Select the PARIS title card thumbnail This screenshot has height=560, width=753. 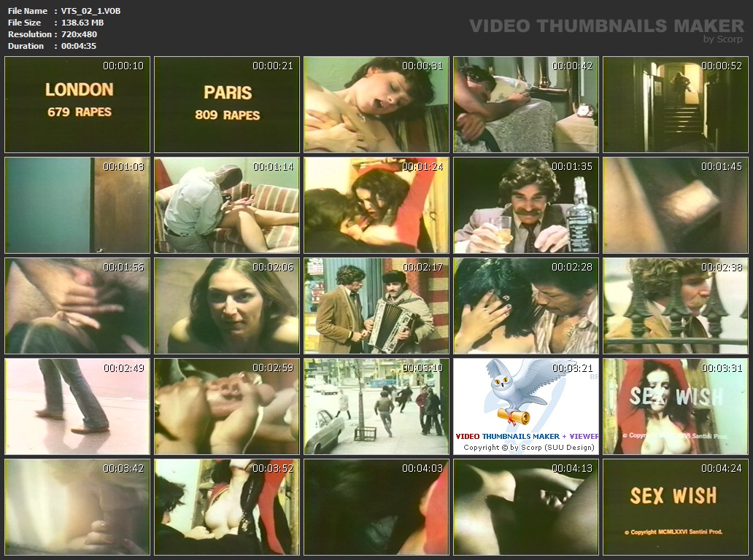click(x=227, y=104)
